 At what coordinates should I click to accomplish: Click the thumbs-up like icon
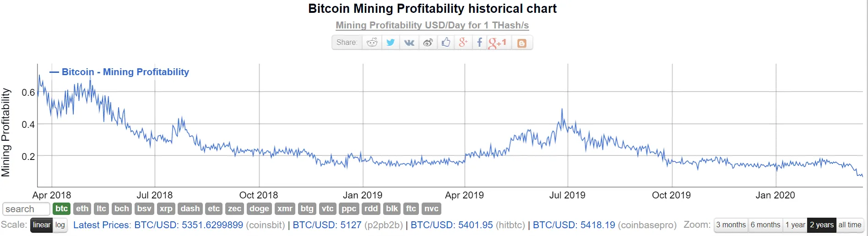point(446,43)
